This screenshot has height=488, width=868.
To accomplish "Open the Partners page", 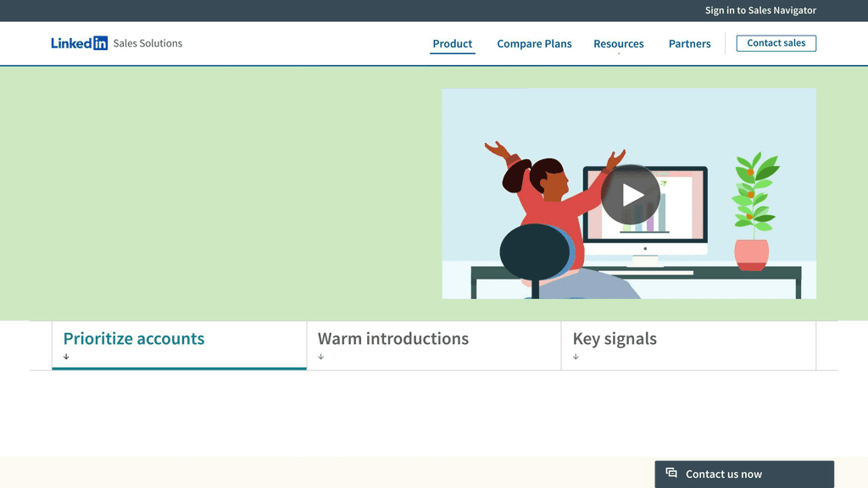I will tap(689, 43).
